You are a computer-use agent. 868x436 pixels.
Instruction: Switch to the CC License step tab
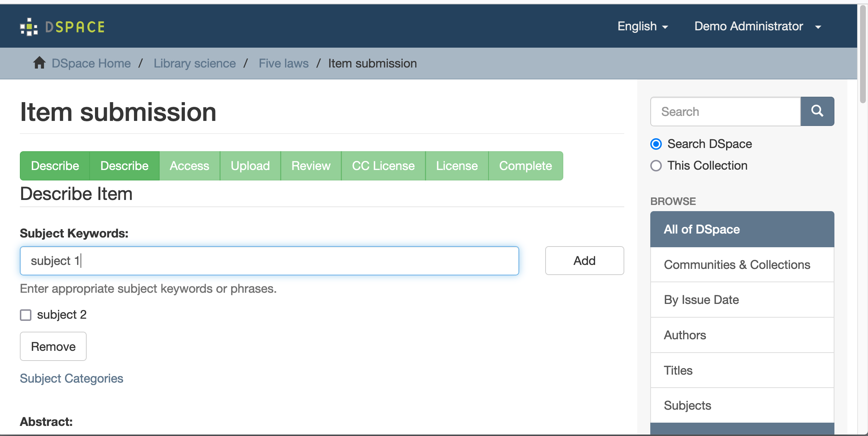pos(383,166)
